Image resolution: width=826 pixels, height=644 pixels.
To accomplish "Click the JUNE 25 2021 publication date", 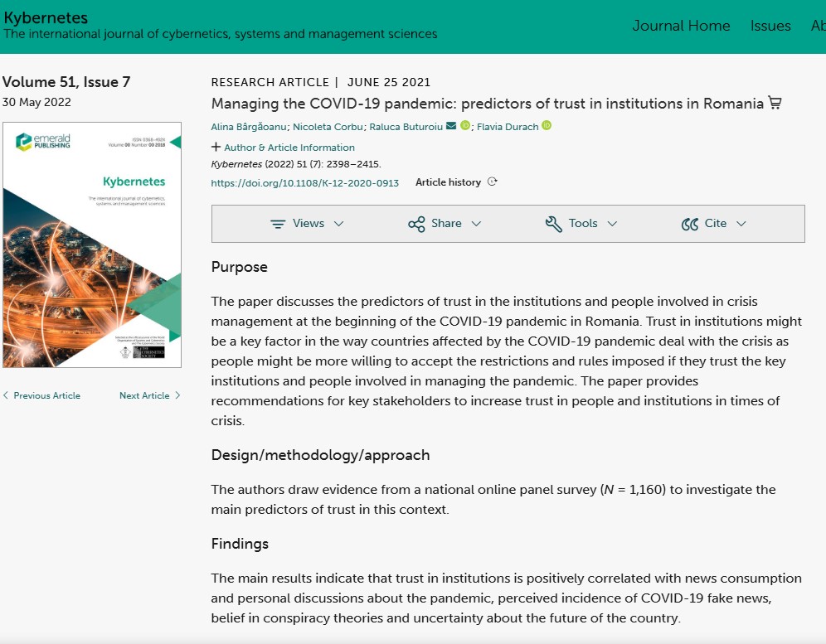I will point(389,82).
